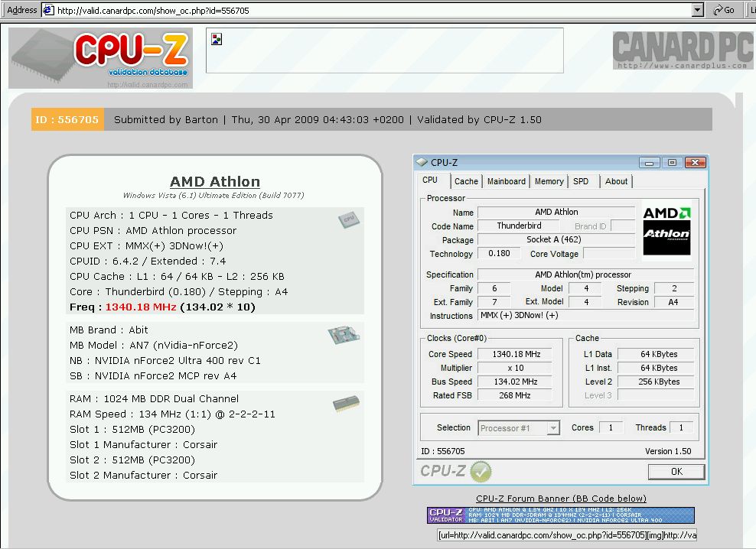Open the AMD Athlon heading link
This screenshot has height=549, width=756.
215,181
